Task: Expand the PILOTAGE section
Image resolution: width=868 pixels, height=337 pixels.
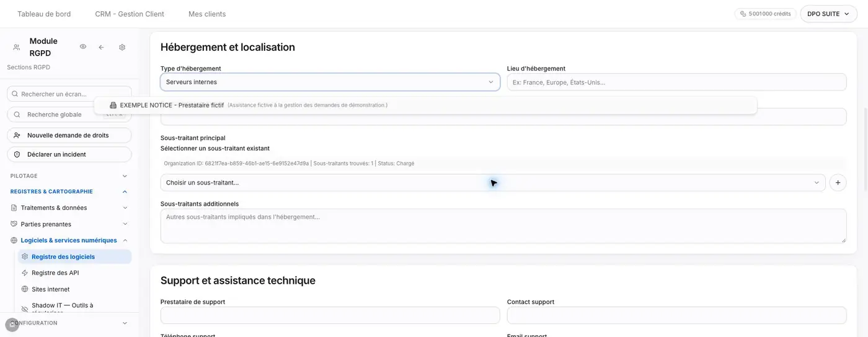Action: pos(69,176)
